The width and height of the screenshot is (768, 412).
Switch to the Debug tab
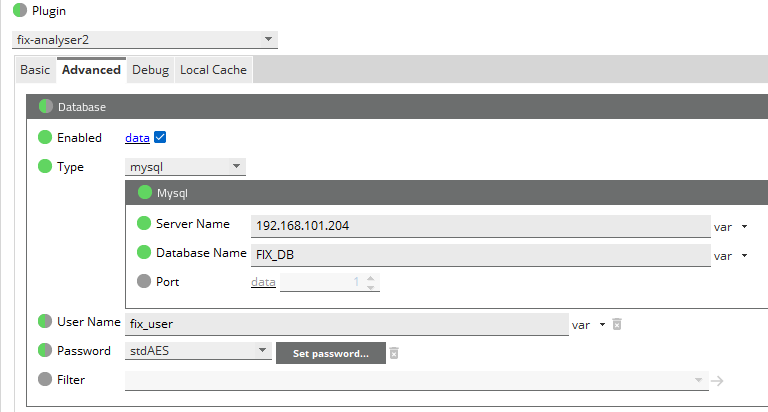[x=150, y=70]
